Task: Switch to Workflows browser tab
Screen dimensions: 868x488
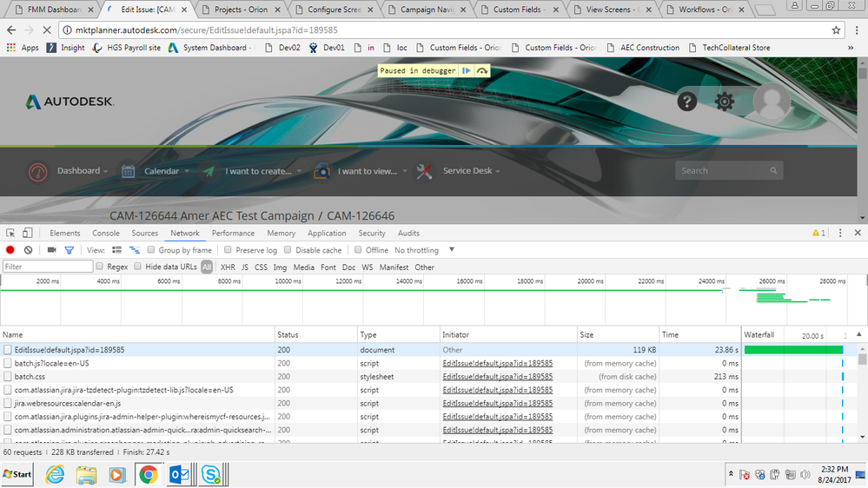Action: (706, 10)
